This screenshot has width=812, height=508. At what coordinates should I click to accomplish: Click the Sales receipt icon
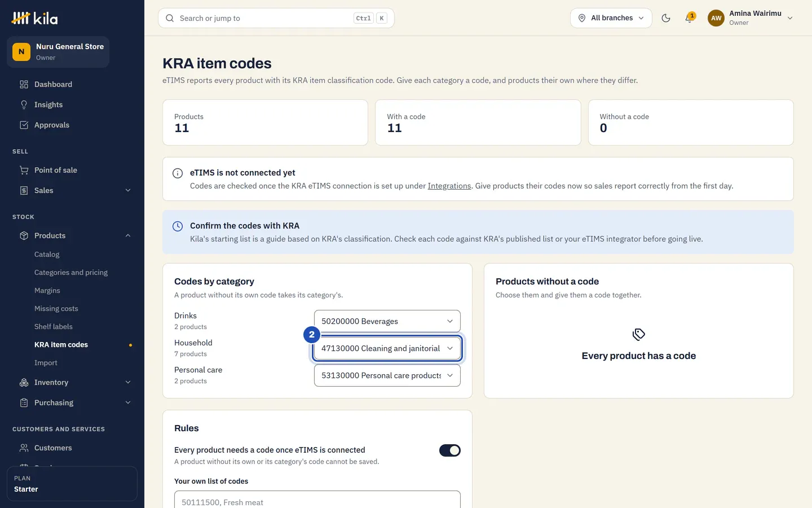[24, 190]
